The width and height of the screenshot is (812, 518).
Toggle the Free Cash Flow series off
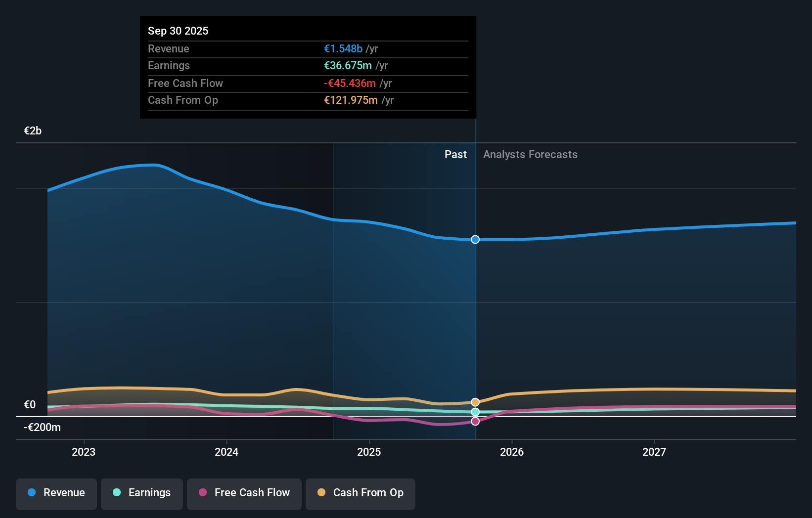(244, 493)
